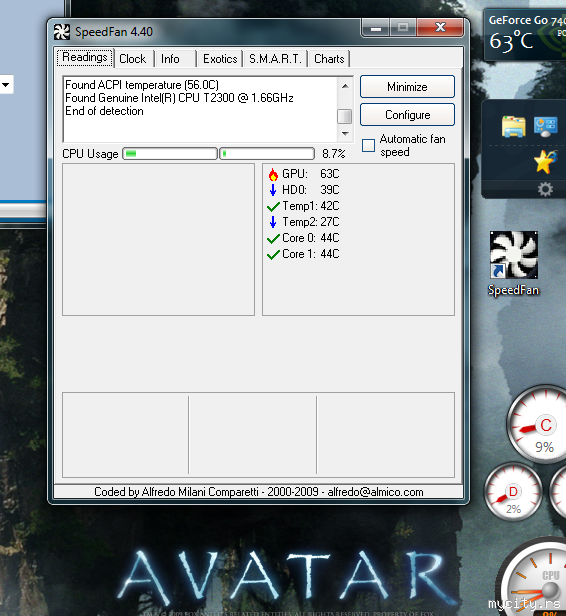566x616 pixels.
Task: Click the favorites star icon in the gadget
Action: point(546,161)
